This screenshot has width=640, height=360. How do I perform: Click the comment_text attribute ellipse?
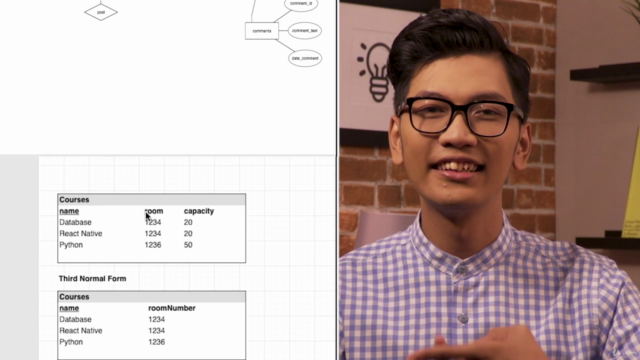click(304, 31)
